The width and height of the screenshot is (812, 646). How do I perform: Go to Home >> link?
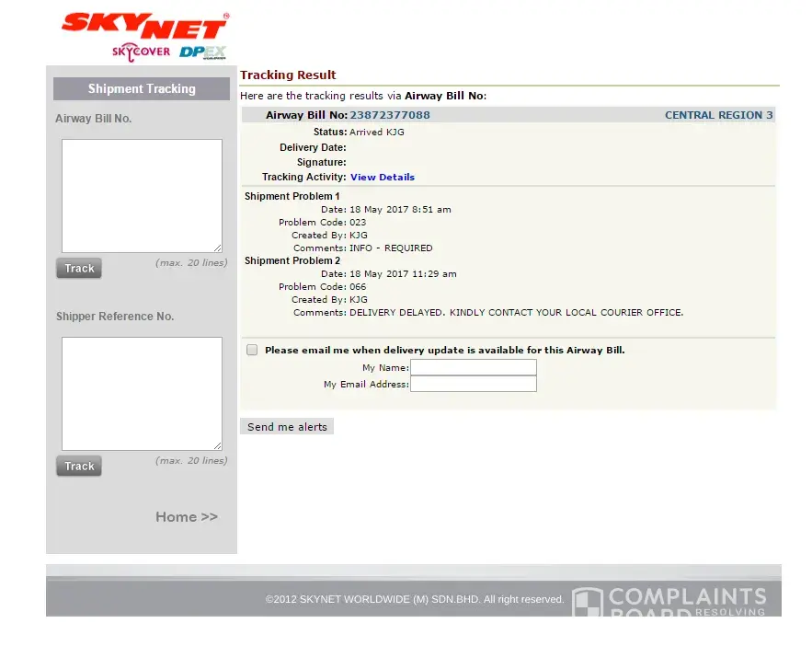pos(187,517)
